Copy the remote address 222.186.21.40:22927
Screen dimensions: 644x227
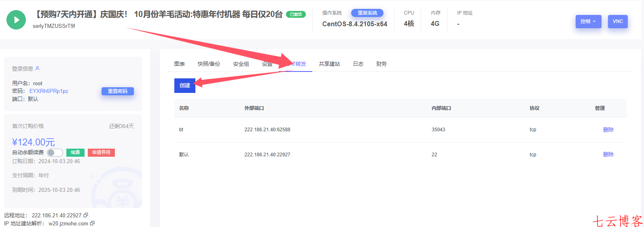click(x=86, y=215)
